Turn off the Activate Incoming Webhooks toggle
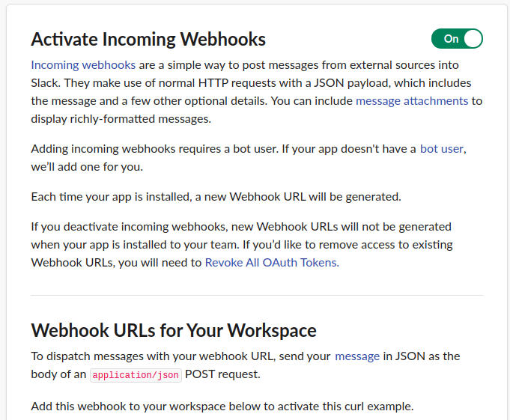Image resolution: width=510 pixels, height=420 pixels. tap(457, 39)
